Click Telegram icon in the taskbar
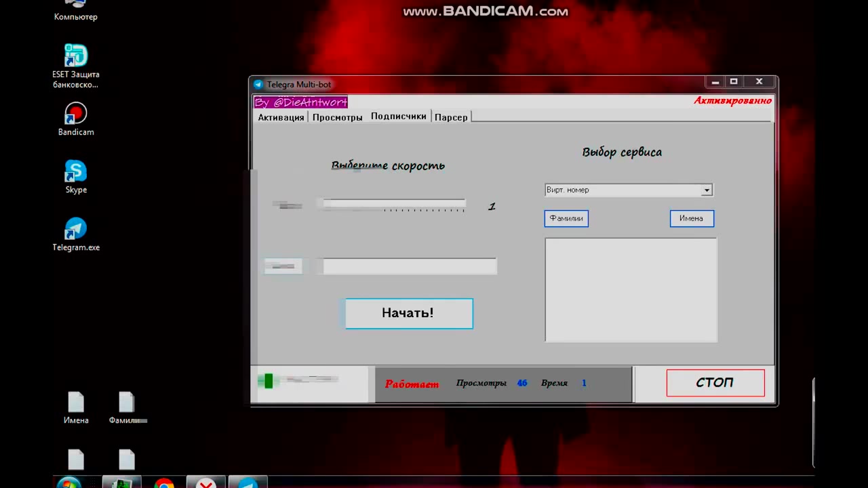The width and height of the screenshot is (868, 488). pos(248,483)
